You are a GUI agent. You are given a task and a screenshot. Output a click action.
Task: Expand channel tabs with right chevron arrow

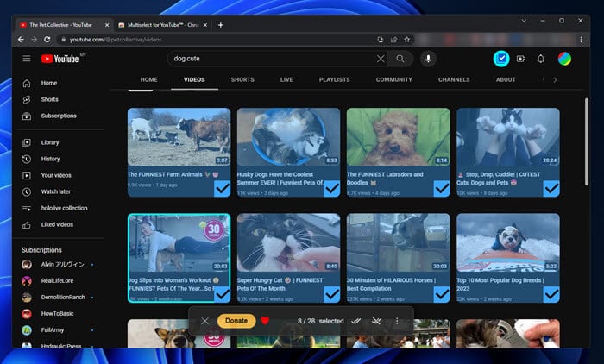555,80
